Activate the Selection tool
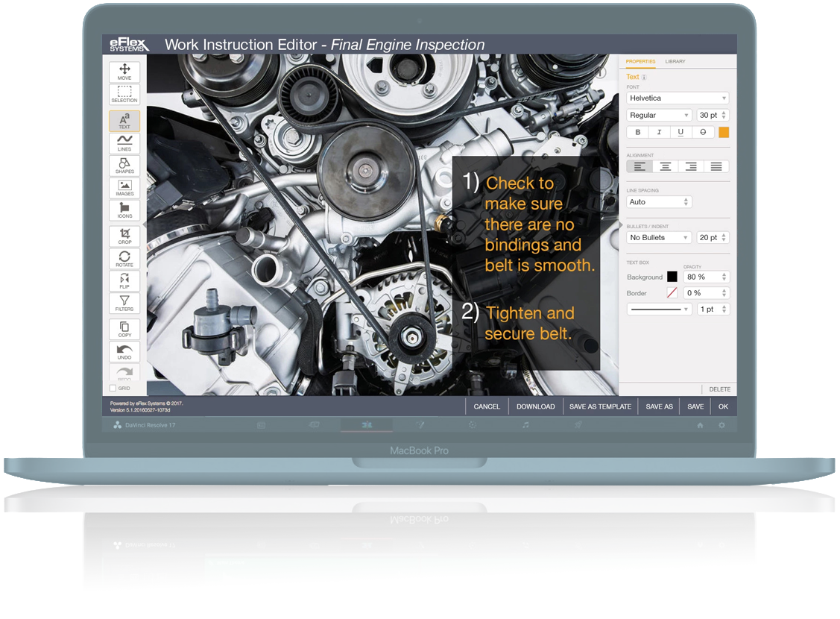Viewport: 840px width, 619px height. (x=124, y=94)
